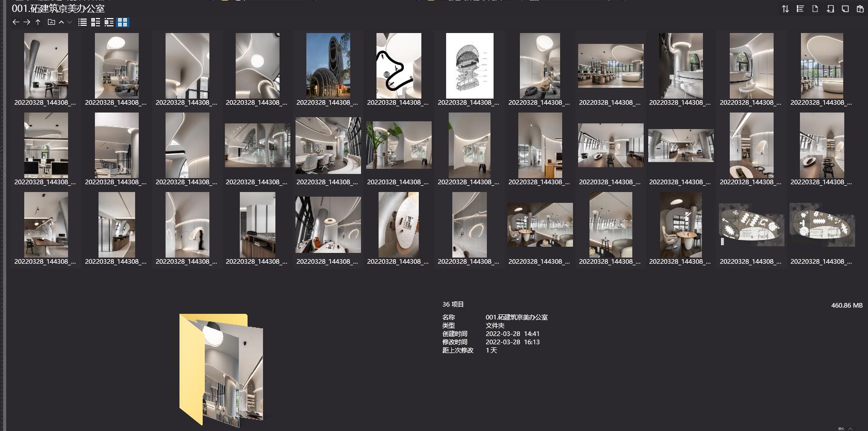Click the modified time 2022-03-28 16:13
Image resolution: width=868 pixels, height=431 pixels.
(x=512, y=342)
